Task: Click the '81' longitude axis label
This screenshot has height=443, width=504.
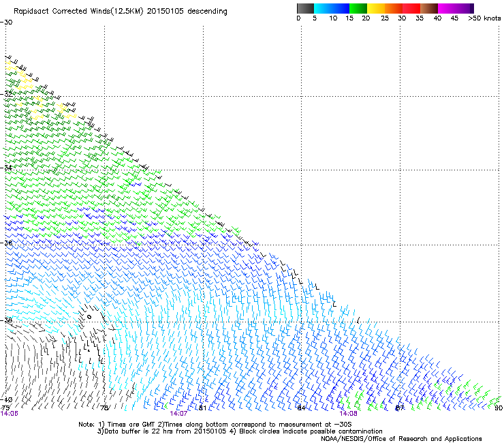Action: tap(202, 408)
